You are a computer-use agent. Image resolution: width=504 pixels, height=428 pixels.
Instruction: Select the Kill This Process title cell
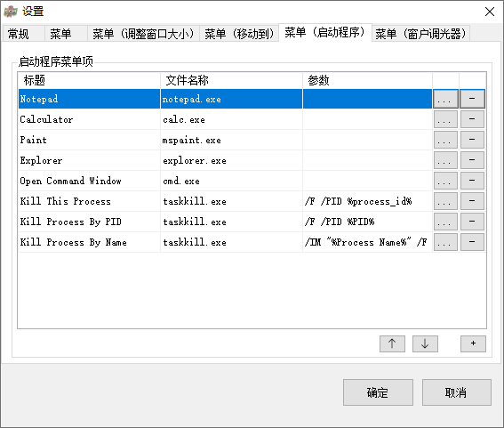pos(89,201)
